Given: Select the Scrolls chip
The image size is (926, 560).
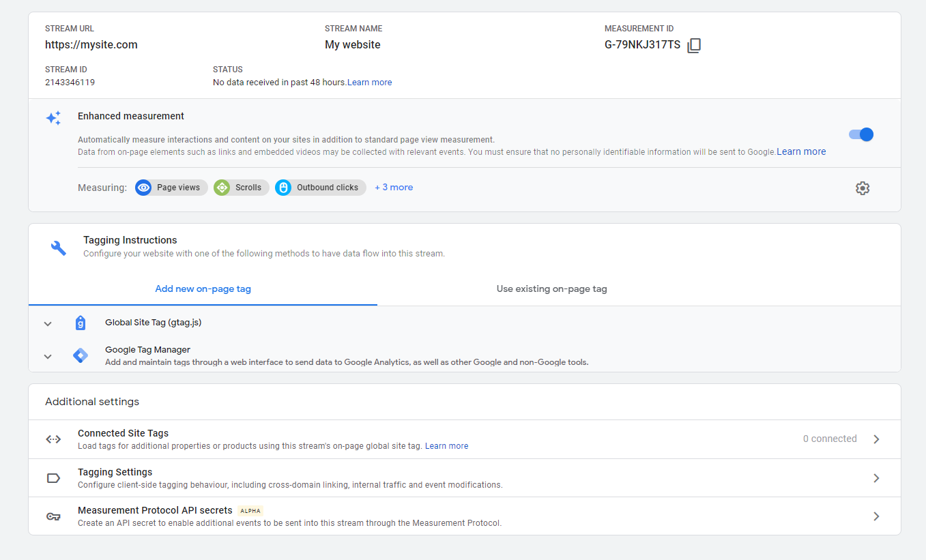Looking at the screenshot, I should click(x=242, y=188).
